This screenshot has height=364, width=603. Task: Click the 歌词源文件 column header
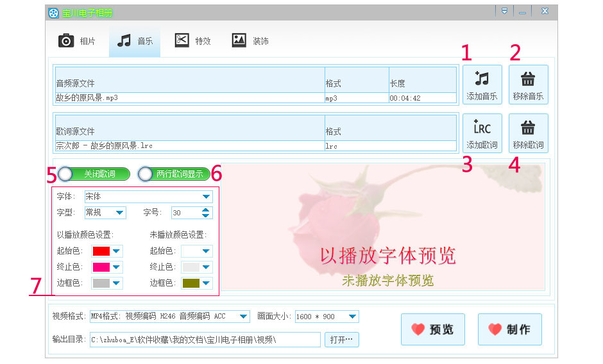click(190, 128)
